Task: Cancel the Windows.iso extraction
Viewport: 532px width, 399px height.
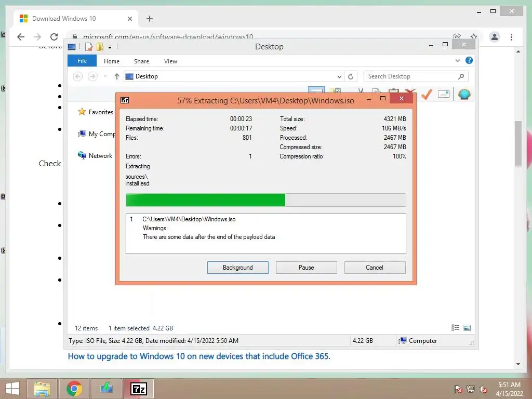Action: 375,268
